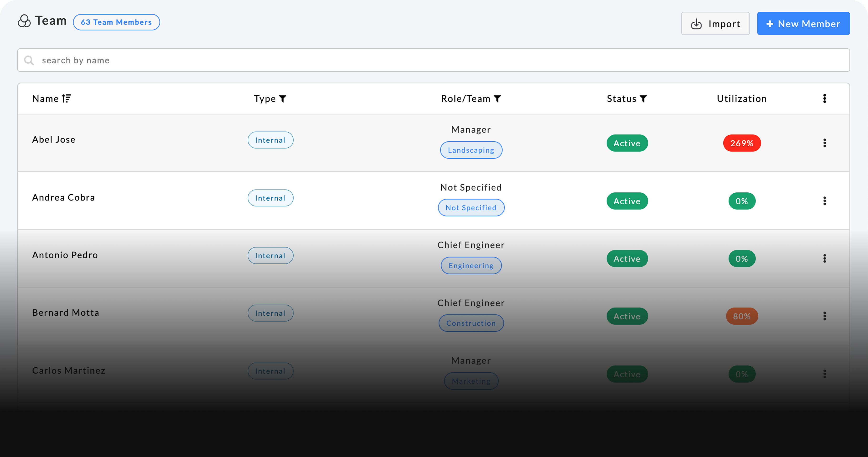Click the 63 Team Members badge
The image size is (868, 457).
pyautogui.click(x=116, y=22)
